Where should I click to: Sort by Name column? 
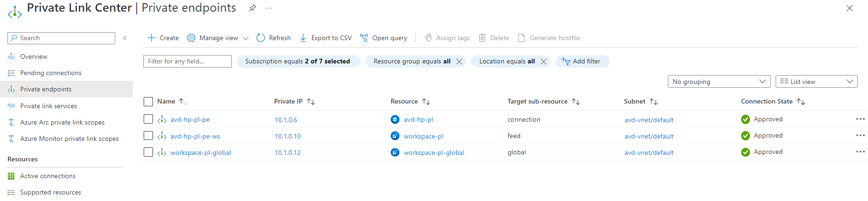(x=172, y=101)
